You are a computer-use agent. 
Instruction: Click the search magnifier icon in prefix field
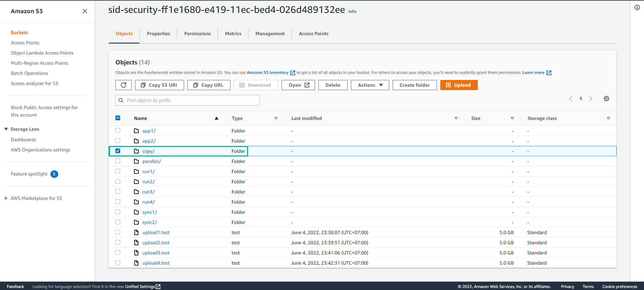point(121,100)
